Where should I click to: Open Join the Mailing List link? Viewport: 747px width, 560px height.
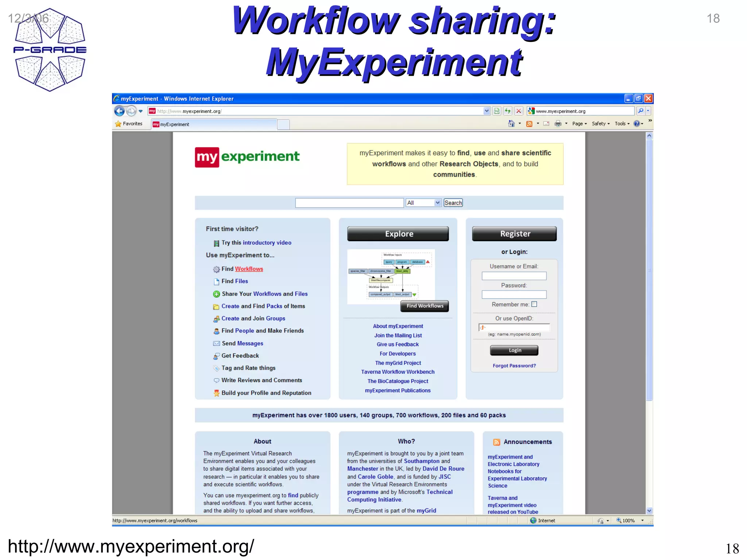coord(398,335)
